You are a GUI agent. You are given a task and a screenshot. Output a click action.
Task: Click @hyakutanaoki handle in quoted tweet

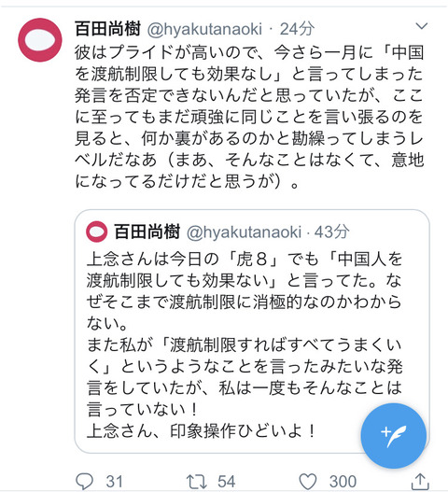pyautogui.click(x=245, y=232)
